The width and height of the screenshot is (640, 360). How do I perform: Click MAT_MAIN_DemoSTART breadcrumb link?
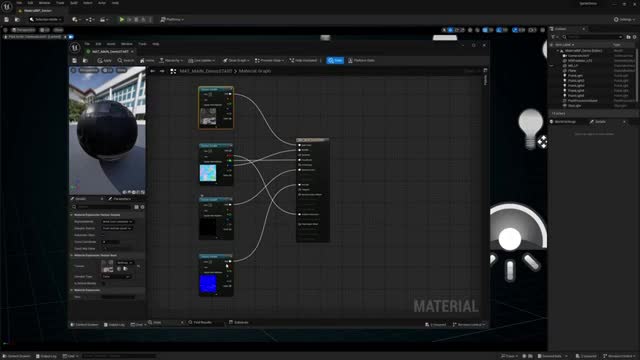pos(206,71)
